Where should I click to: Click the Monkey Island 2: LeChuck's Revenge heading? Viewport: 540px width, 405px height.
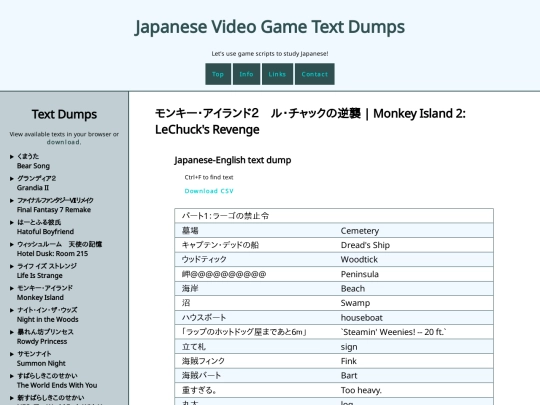pyautogui.click(x=310, y=121)
